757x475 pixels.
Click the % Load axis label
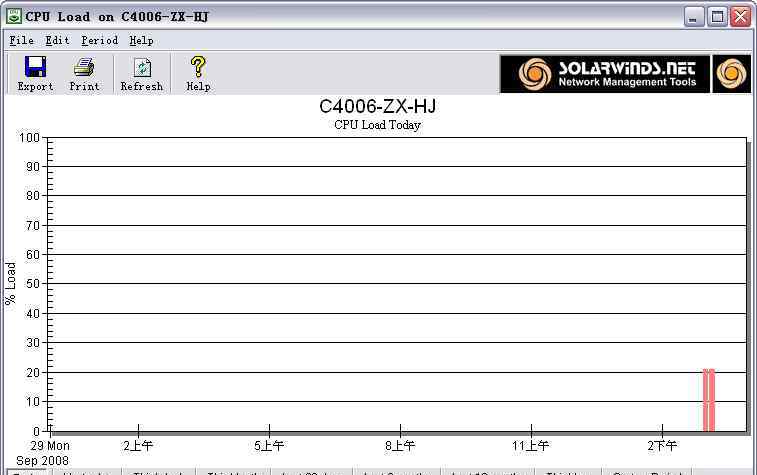12,284
